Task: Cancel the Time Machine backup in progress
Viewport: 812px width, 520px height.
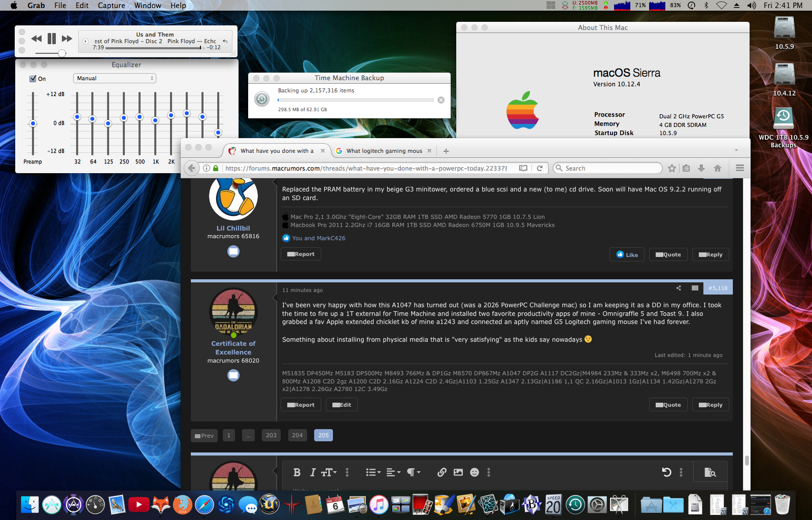Action: 441,100
